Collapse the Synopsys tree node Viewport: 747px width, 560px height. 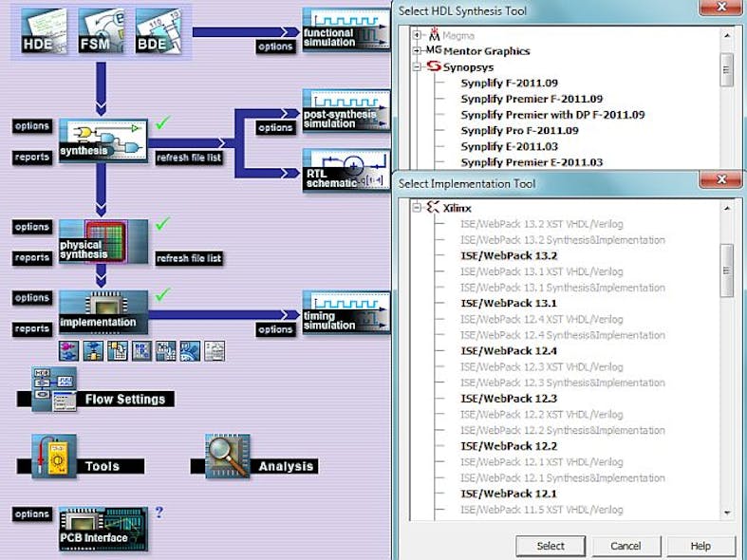(x=417, y=66)
